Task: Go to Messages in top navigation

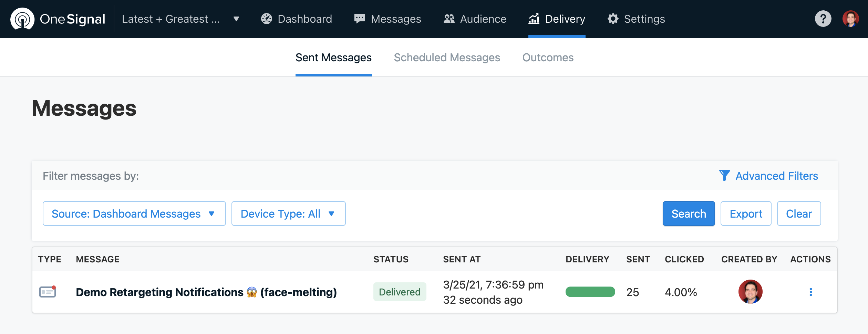Action: point(388,19)
